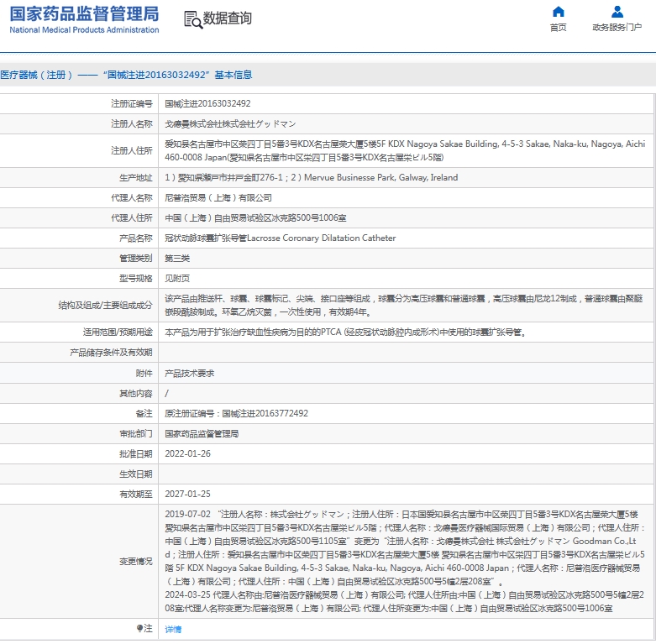The width and height of the screenshot is (656, 644).
Task: Click the 国家药品监督管理局 logo
Action: (x=84, y=13)
